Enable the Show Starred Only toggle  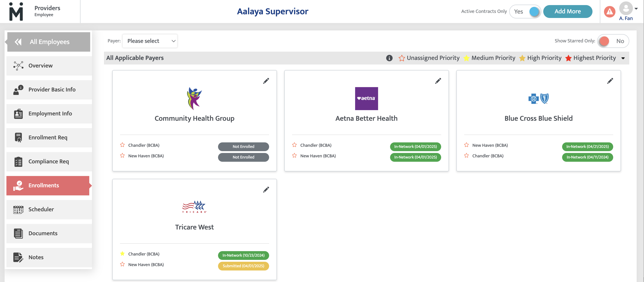coord(613,41)
